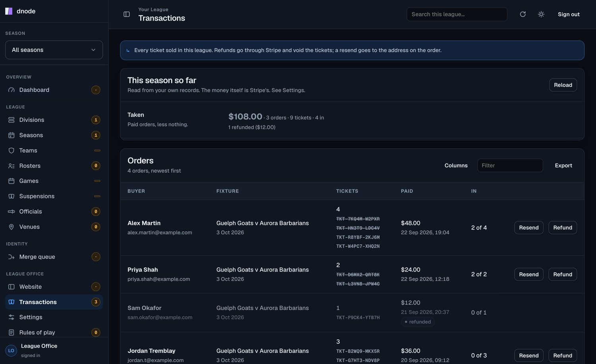Click the FIXTURE column header
This screenshot has width=596, height=364.
[228, 191]
